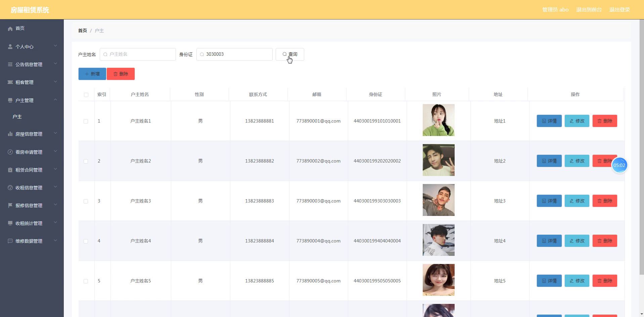Click the 管理员 abo account label
Screen dimensions: 644x317
(555, 10)
